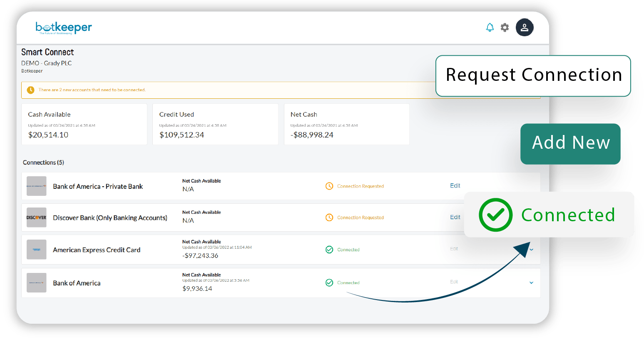Click Connection Requested status for Private Bank
The image size is (644, 345).
pos(361,186)
